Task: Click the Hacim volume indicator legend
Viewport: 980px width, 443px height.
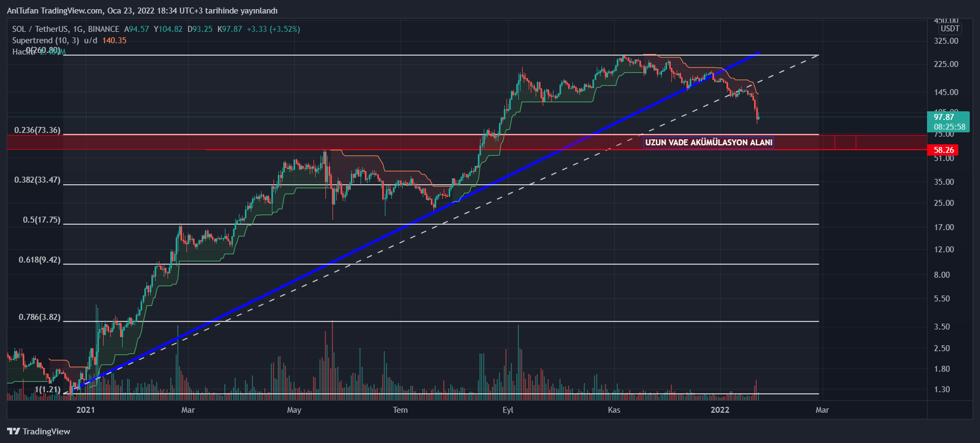Action: tap(38, 52)
